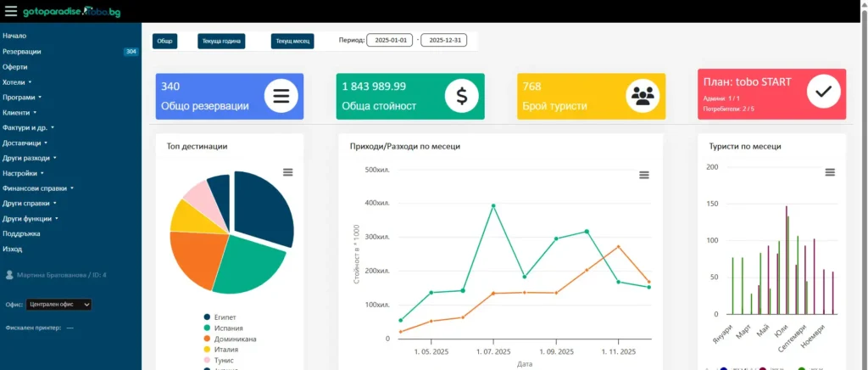
Task: Expand the Други функции submenu
Action: (x=31, y=219)
